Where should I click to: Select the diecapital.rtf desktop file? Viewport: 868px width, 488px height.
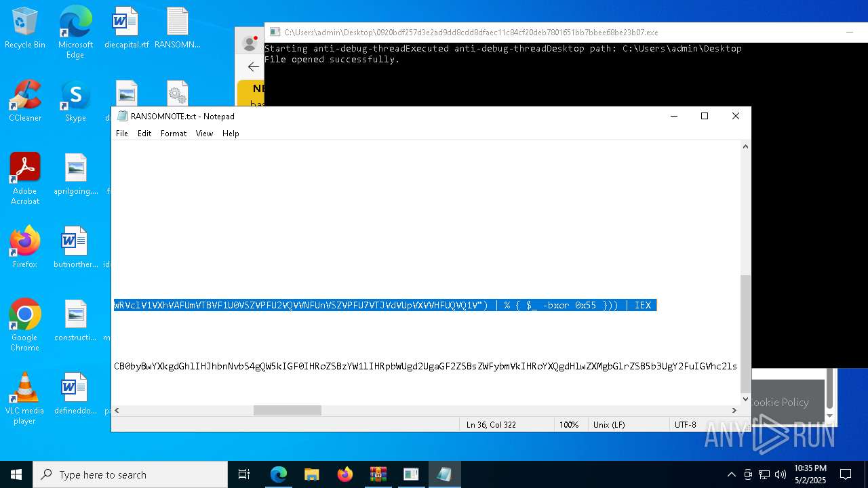(126, 28)
